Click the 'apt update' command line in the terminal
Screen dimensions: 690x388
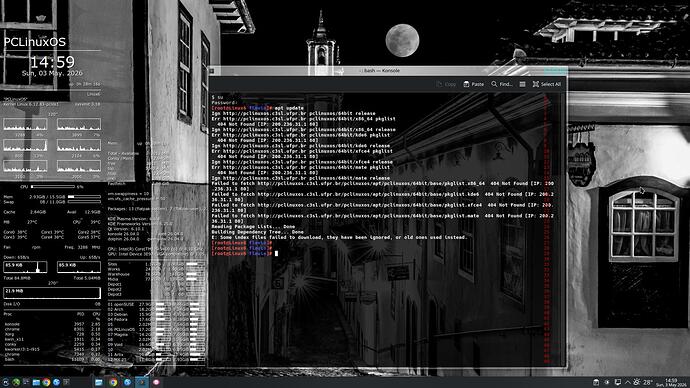point(258,108)
